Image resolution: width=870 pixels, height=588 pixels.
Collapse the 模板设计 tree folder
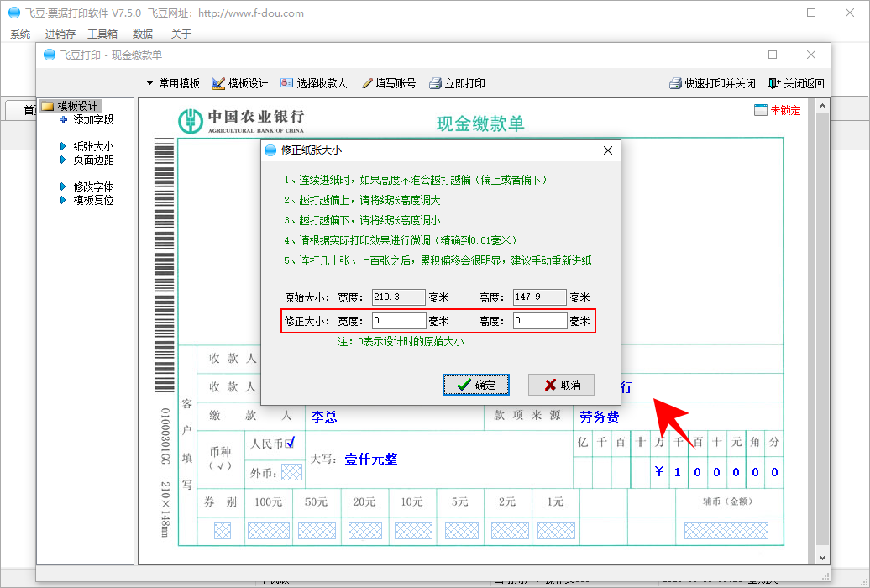48,106
